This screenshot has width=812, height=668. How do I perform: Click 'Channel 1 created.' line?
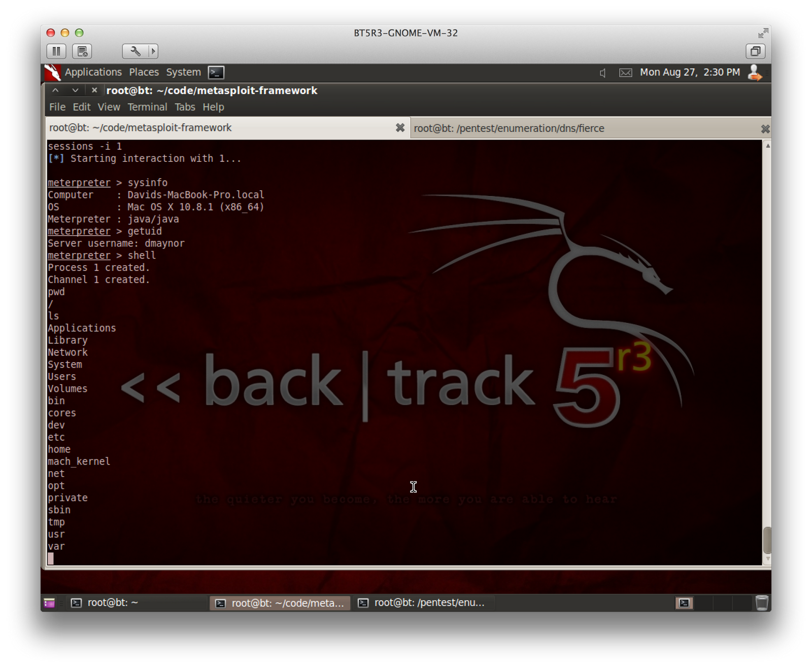[x=99, y=279]
